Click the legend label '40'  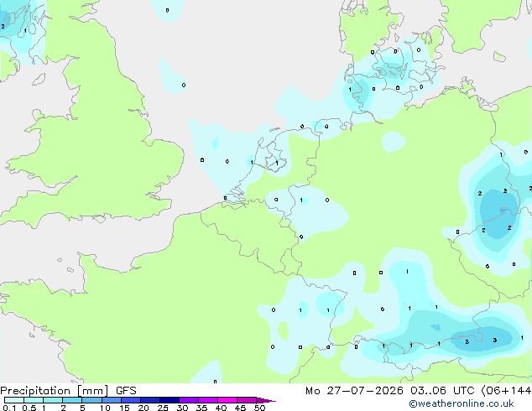click(221, 408)
